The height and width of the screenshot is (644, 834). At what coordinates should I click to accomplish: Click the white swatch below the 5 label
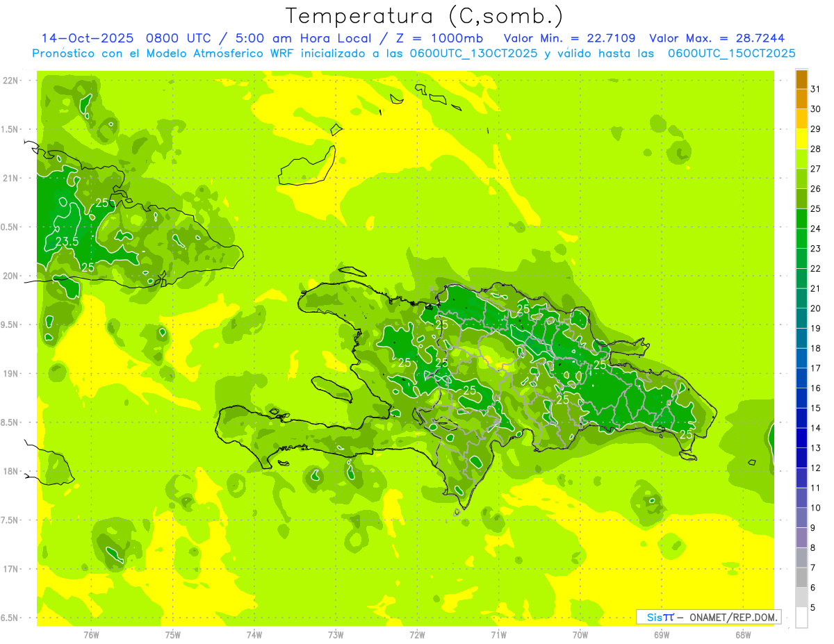tap(801, 618)
